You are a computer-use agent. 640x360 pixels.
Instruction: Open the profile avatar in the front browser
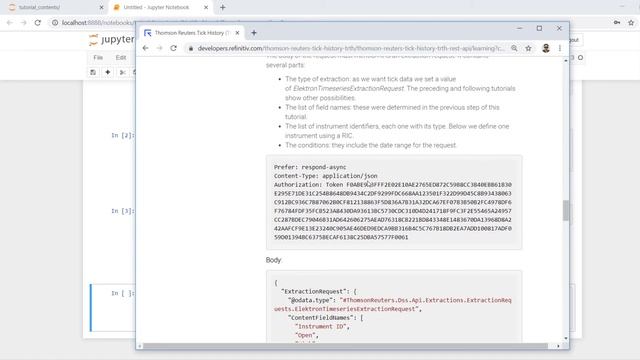[546, 48]
